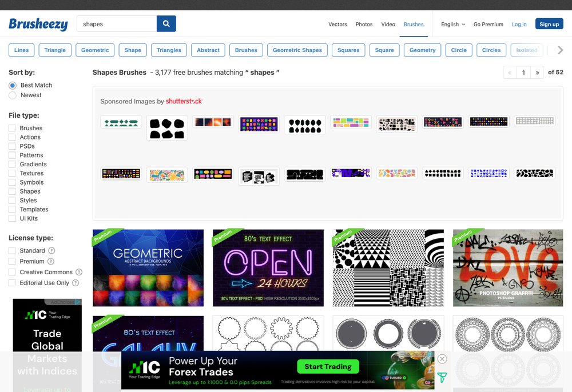The image size is (572, 392).
Task: Open the black and white patterns thumbnail
Action: (x=388, y=268)
